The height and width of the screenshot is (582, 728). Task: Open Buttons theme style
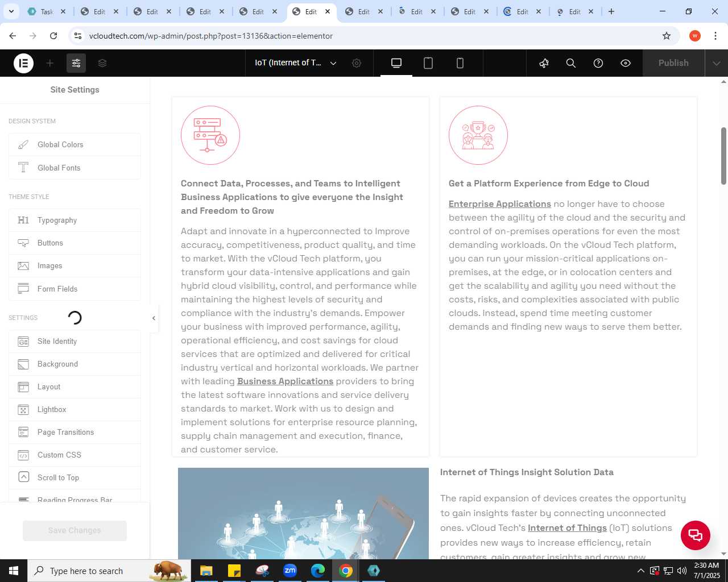pos(75,243)
